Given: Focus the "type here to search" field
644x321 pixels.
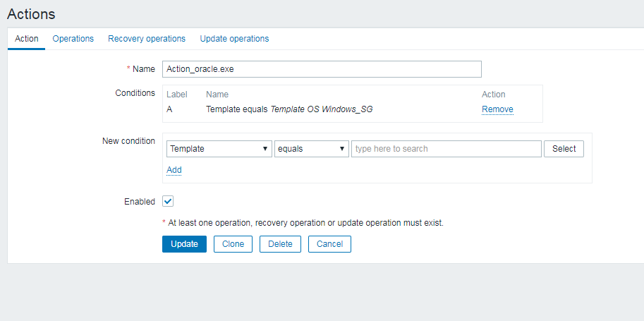Looking at the screenshot, I should [446, 149].
